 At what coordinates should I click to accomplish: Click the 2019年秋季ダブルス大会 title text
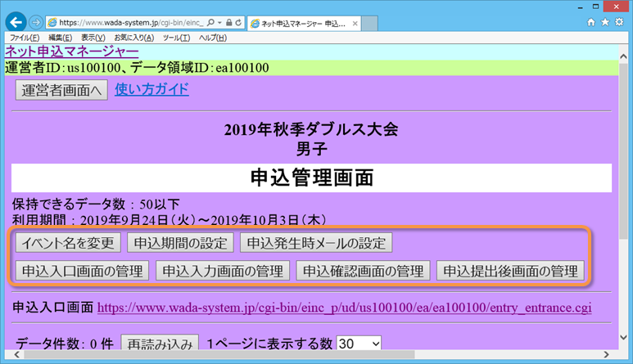(x=311, y=129)
